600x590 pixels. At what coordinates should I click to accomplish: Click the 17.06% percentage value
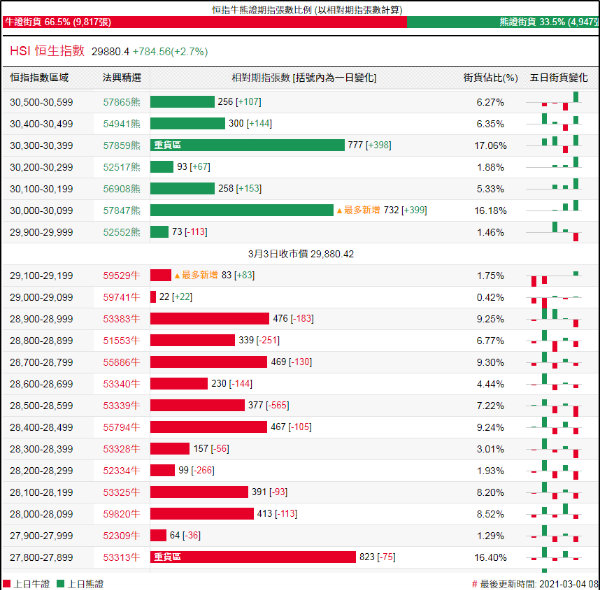click(491, 146)
